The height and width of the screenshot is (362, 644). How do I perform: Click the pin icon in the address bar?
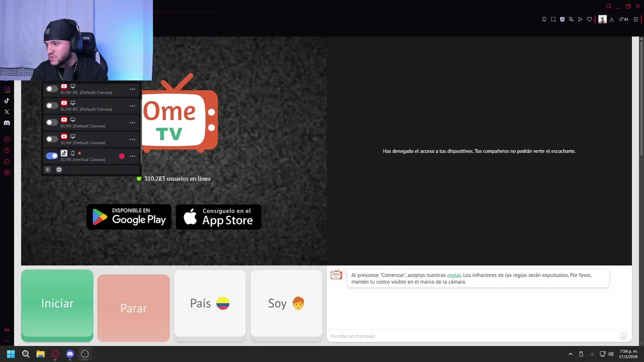point(544,19)
